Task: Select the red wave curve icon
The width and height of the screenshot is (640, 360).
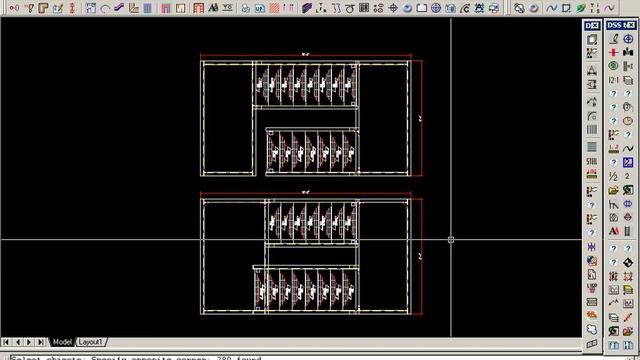Action: click(x=609, y=8)
